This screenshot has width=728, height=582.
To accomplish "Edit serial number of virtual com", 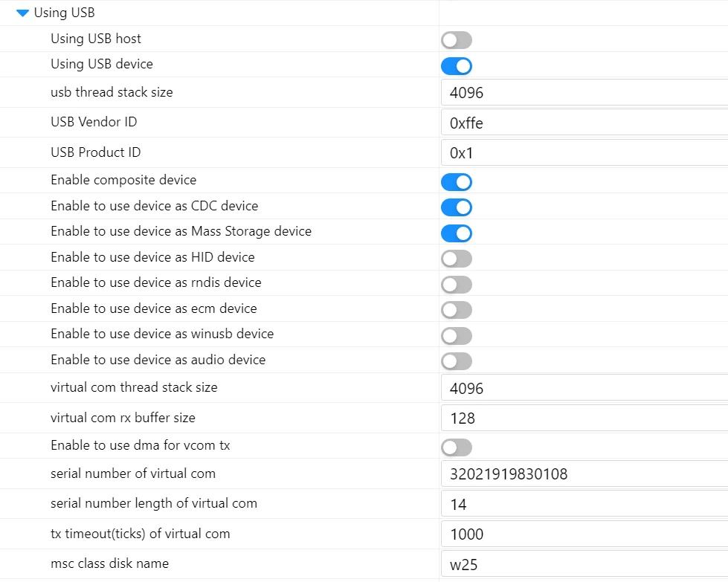I will tap(584, 474).
